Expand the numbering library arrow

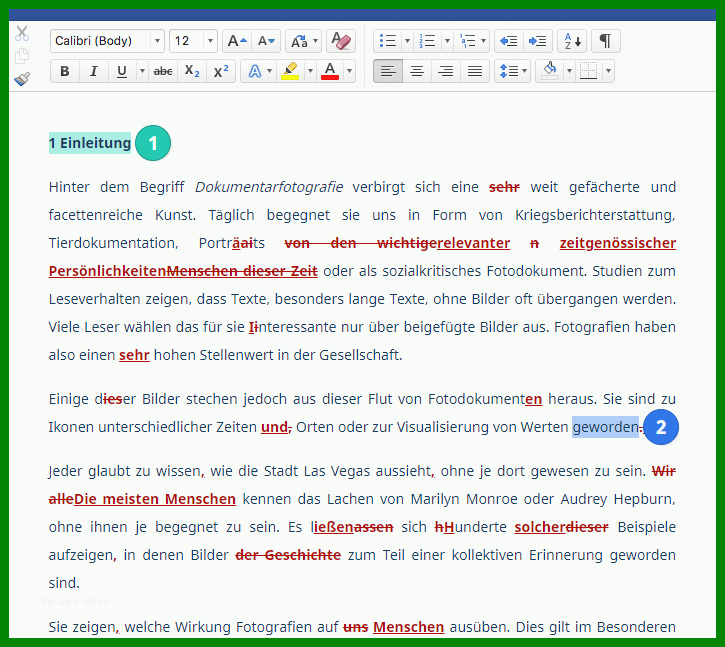(x=447, y=41)
